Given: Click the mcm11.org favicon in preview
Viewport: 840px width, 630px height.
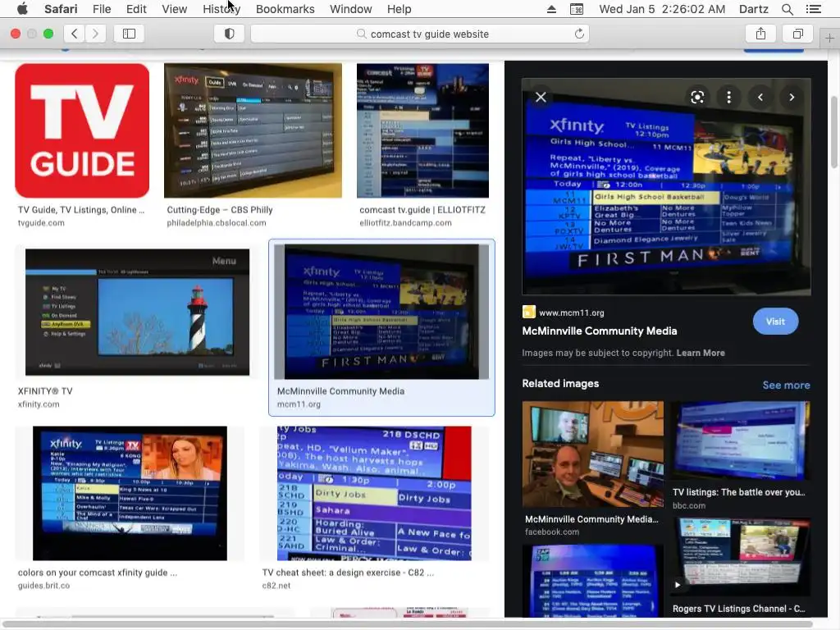Looking at the screenshot, I should coord(529,312).
